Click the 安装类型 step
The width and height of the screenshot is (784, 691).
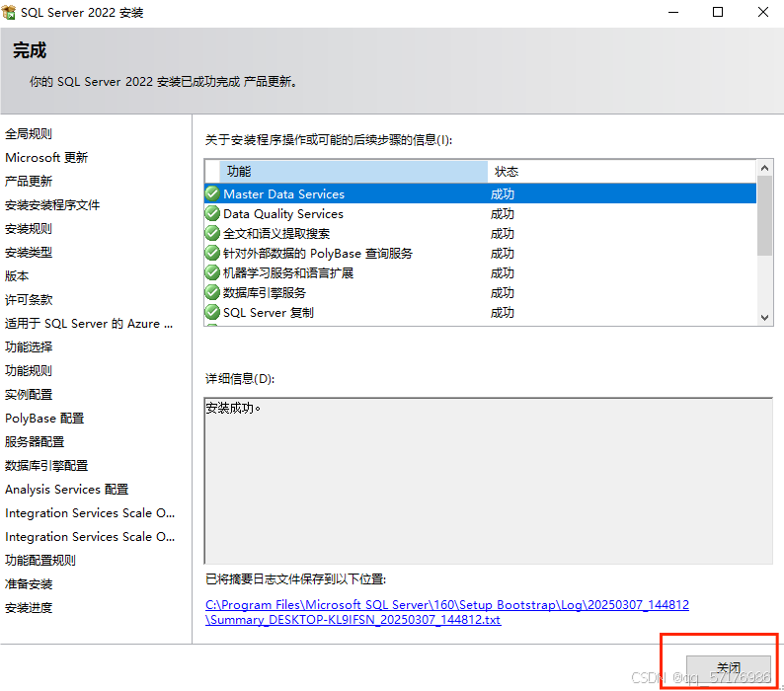coord(29,253)
